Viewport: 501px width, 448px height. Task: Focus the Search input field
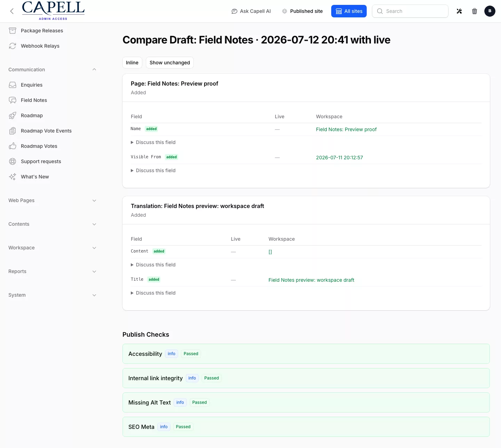coord(410,11)
